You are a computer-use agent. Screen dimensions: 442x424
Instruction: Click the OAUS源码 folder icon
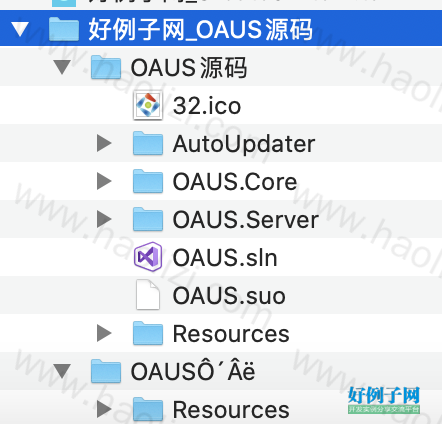pyautogui.click(x=106, y=67)
